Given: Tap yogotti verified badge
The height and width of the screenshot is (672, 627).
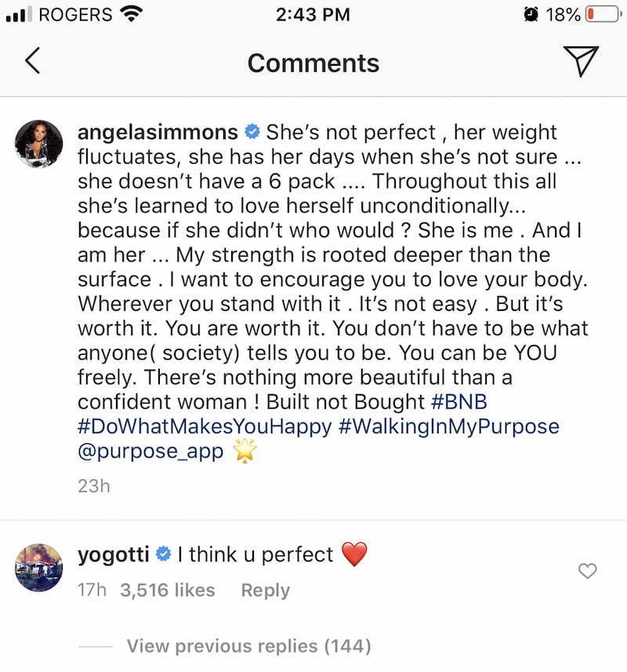Looking at the screenshot, I should coord(164,555).
